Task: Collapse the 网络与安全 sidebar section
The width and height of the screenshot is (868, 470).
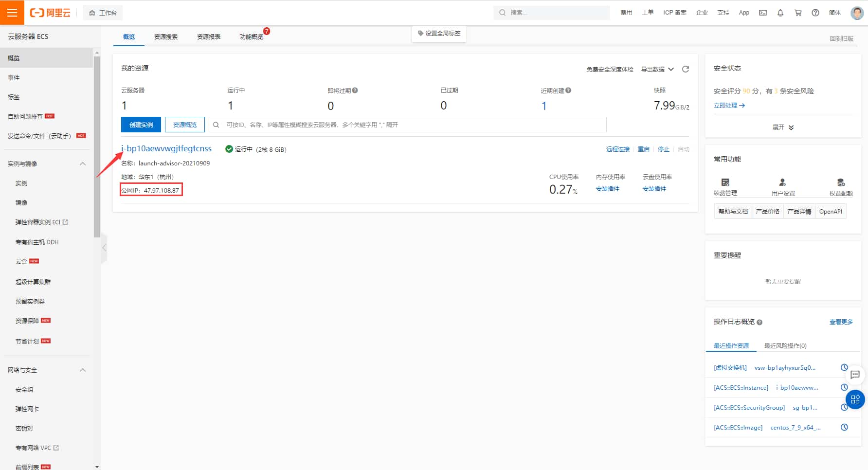Action: point(83,370)
